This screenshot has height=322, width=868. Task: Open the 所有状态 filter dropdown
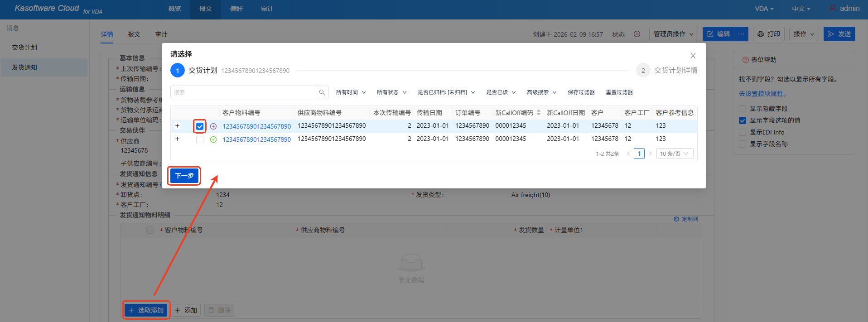[x=391, y=92]
